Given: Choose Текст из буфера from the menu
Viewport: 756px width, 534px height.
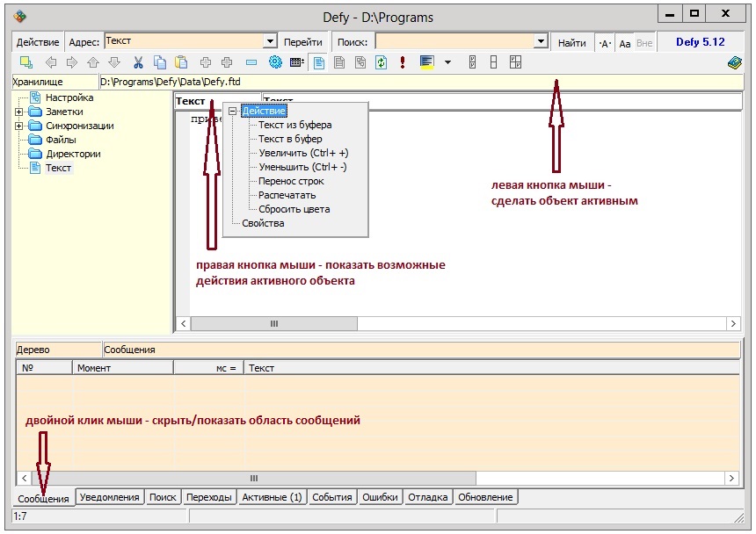Looking at the screenshot, I should coord(295,126).
